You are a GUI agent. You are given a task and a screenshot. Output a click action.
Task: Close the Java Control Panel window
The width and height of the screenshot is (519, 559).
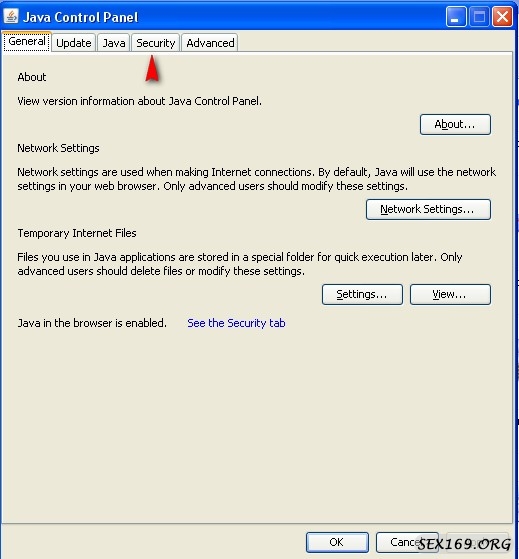coord(502,17)
